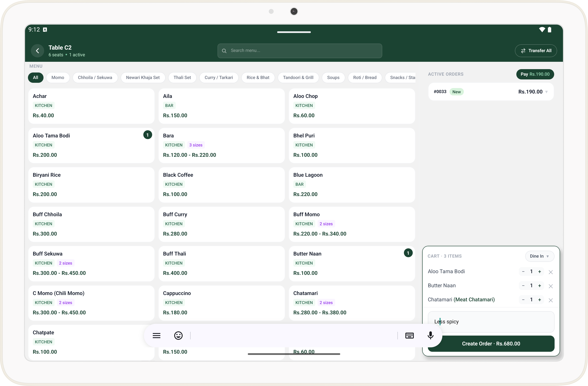
Task: Select C Momo (Chili Momo) card
Action: pos(91,303)
